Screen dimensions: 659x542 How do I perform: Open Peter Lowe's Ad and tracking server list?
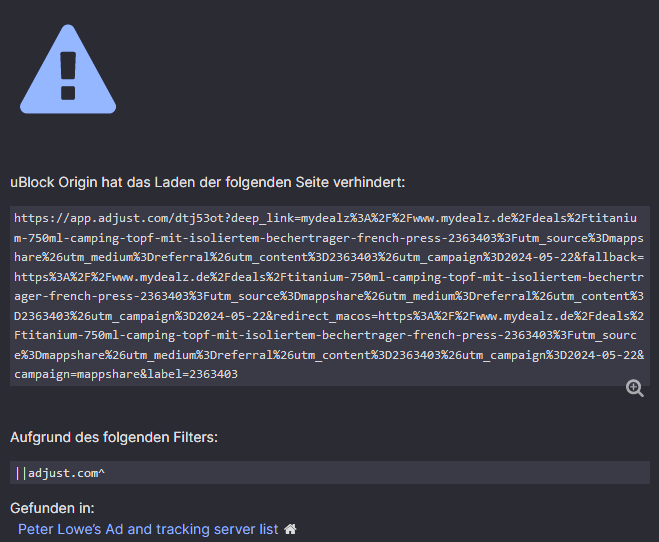point(148,529)
